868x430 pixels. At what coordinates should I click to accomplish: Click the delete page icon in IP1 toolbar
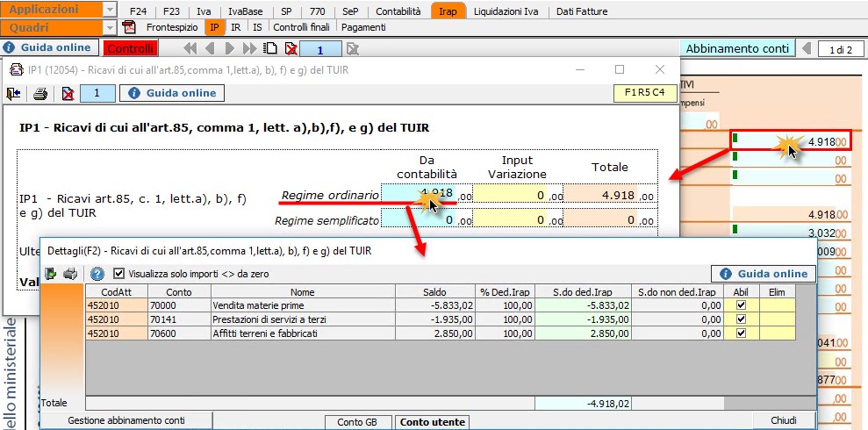(x=67, y=93)
